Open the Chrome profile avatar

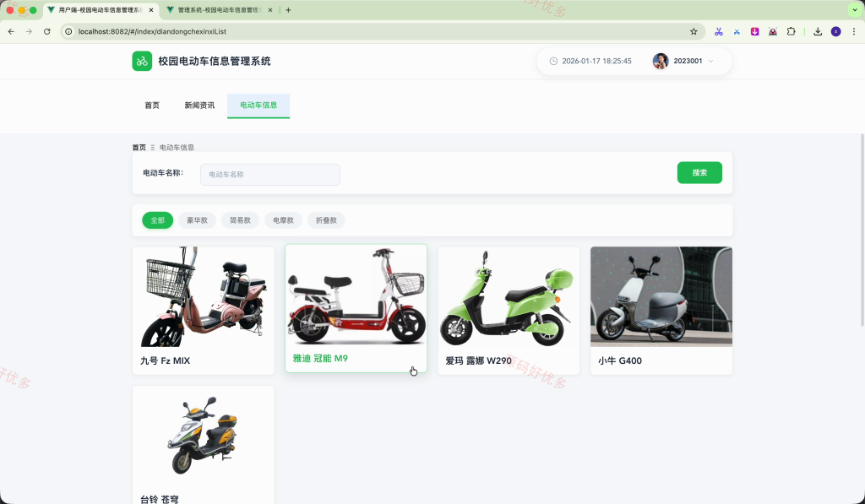pos(835,31)
